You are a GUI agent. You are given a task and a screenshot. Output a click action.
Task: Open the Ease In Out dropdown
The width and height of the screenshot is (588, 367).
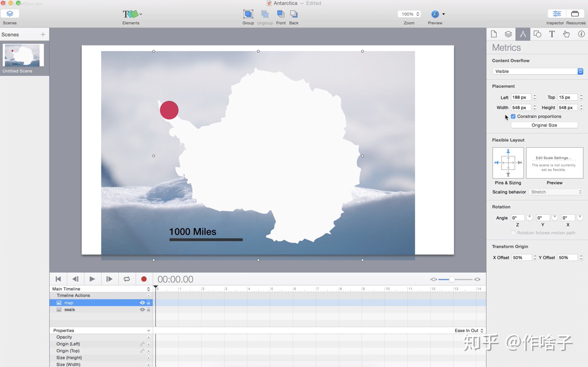[x=469, y=331]
